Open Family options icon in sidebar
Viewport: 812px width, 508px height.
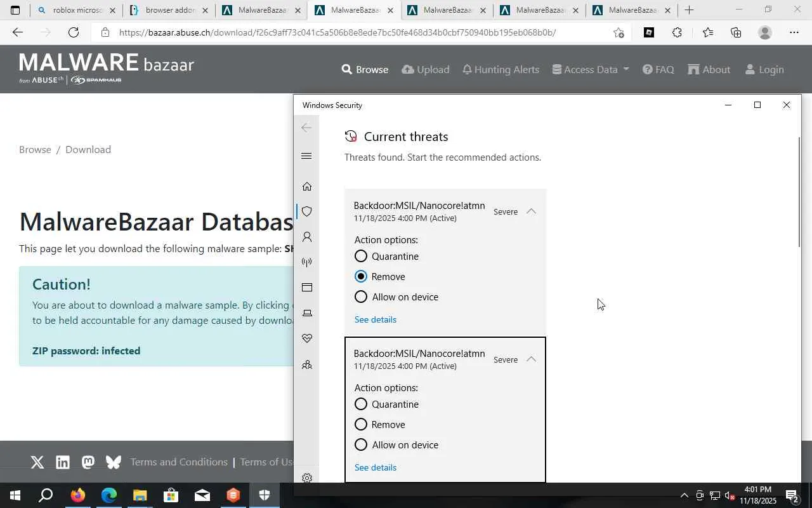click(307, 364)
